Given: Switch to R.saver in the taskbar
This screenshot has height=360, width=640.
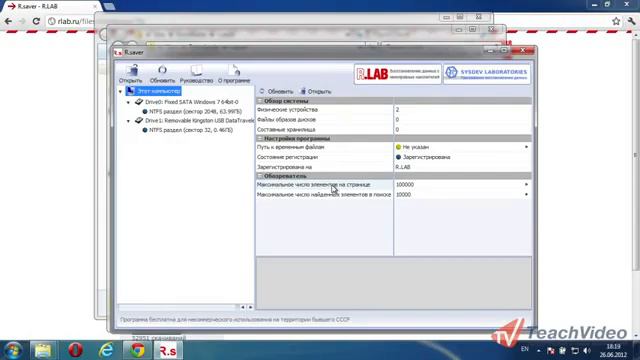Looking at the screenshot, I should point(168,351).
